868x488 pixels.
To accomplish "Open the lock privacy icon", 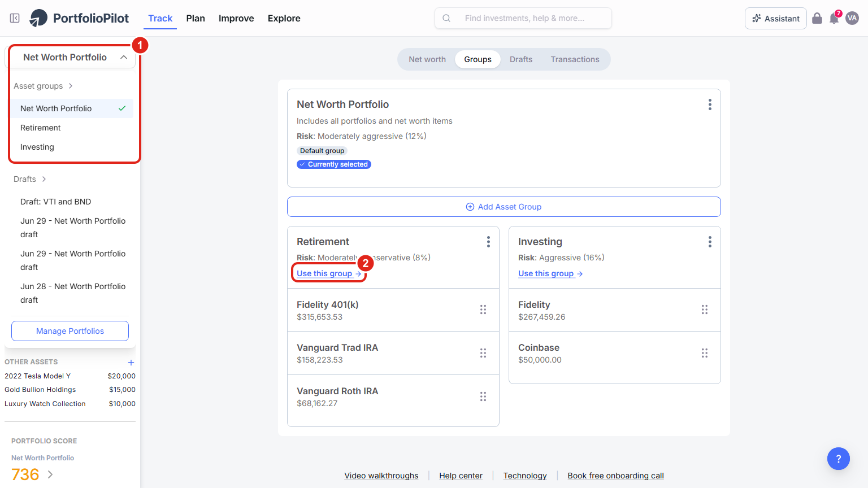I will click(x=817, y=18).
